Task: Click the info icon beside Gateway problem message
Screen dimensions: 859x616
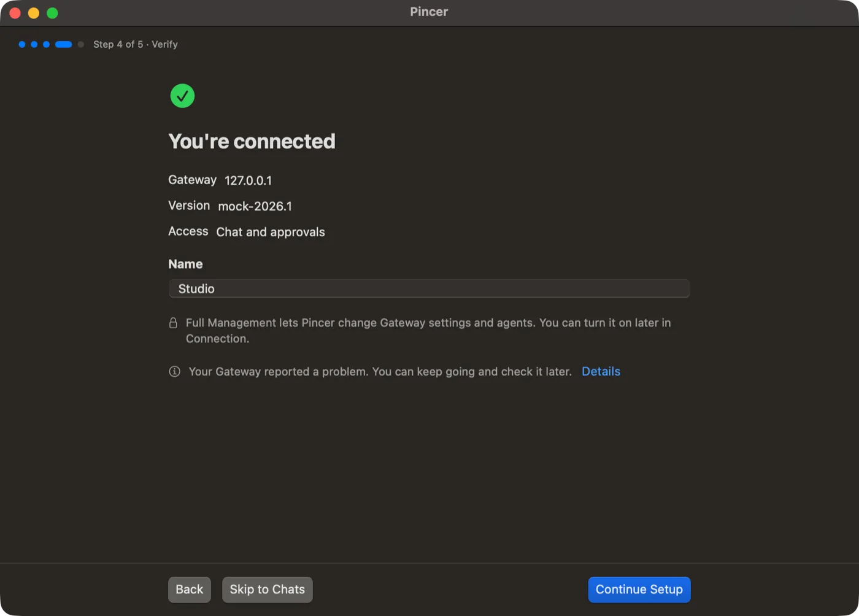Action: (x=174, y=371)
